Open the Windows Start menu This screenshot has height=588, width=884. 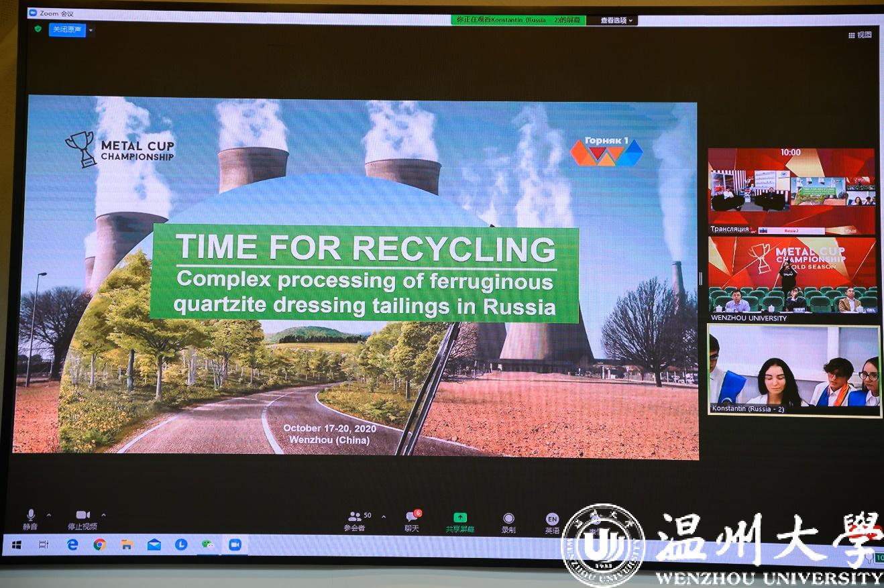tap(16, 544)
